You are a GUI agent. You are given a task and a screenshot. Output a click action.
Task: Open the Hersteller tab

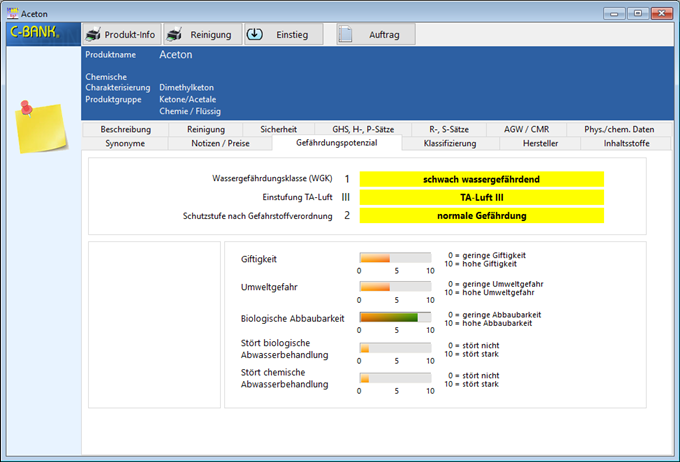tap(540, 144)
